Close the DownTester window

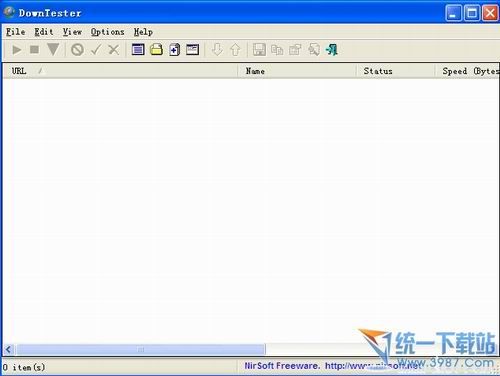490,14
